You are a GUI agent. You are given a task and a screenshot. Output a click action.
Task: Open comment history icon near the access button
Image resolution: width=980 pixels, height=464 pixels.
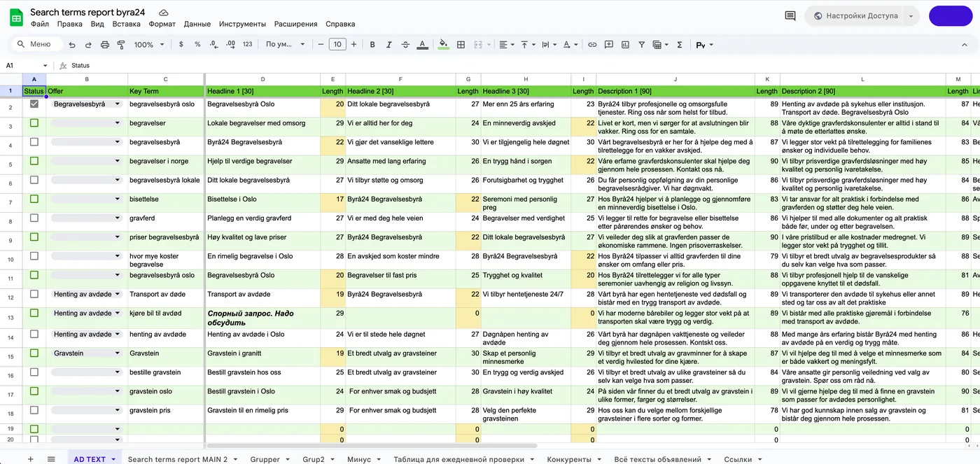click(x=790, y=15)
